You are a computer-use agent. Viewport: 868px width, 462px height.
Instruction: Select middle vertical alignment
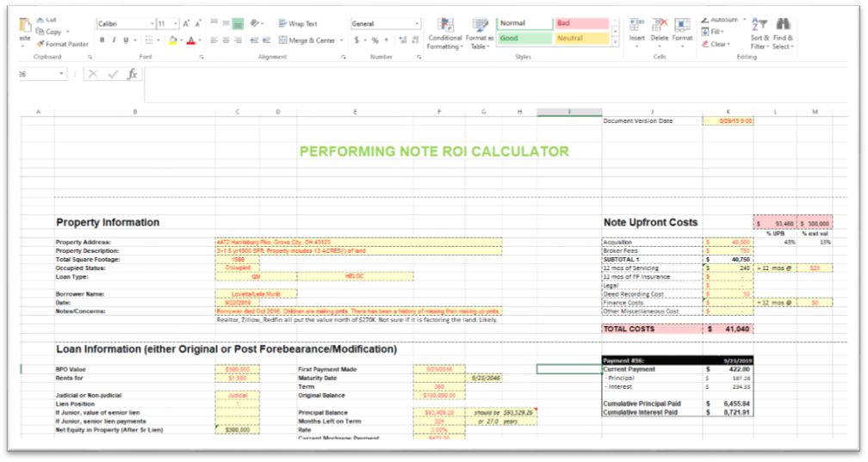point(226,23)
